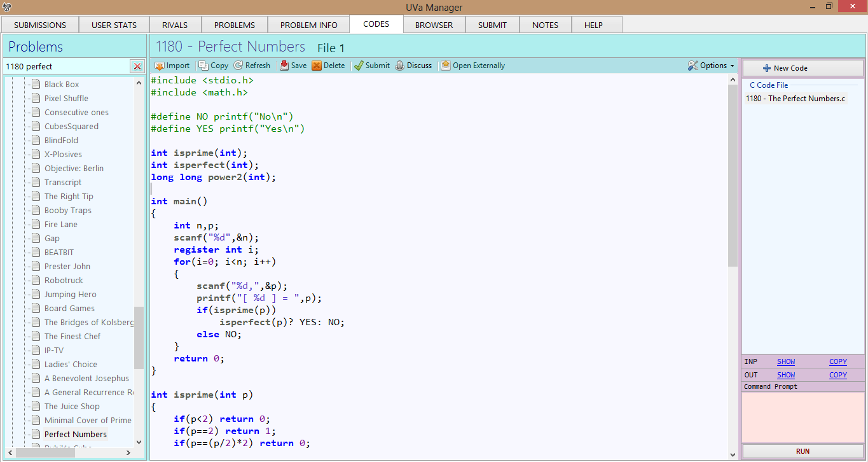Viewport: 868px width, 462px height.
Task: Click the problem search input field
Action: pos(67,66)
